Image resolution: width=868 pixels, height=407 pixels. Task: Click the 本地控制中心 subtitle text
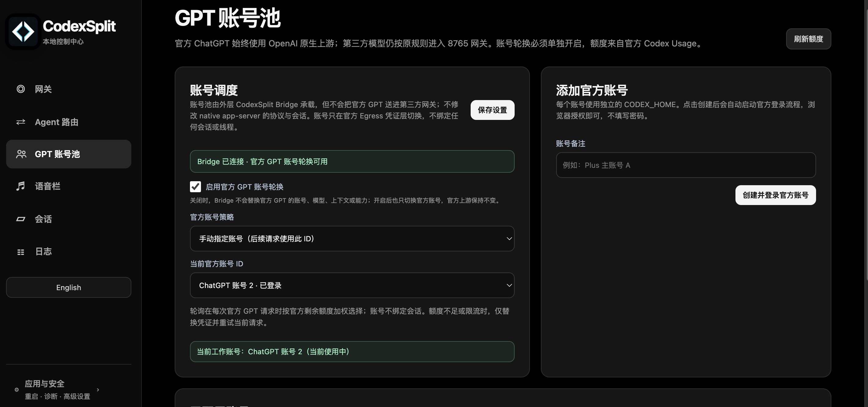63,41
